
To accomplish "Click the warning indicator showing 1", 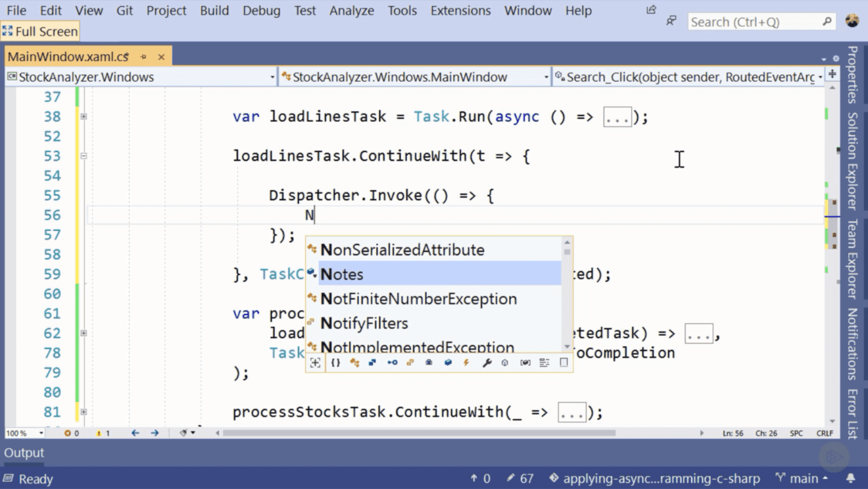I will tap(103, 433).
